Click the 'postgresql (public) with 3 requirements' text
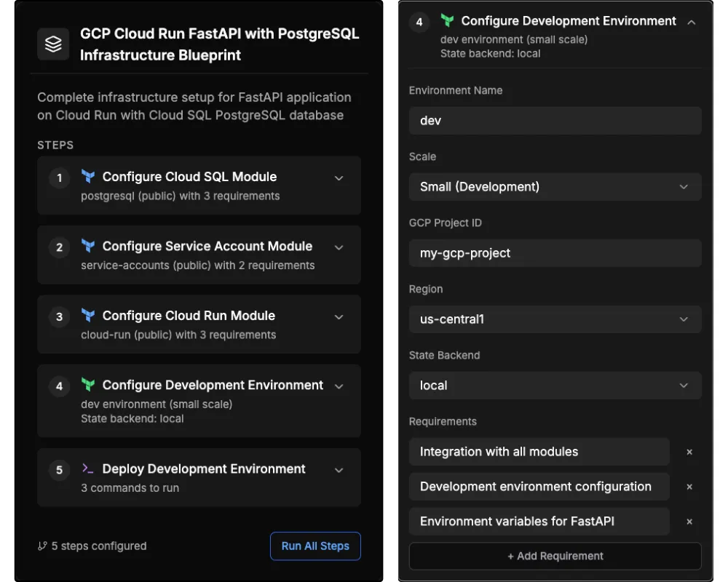 [x=180, y=196]
